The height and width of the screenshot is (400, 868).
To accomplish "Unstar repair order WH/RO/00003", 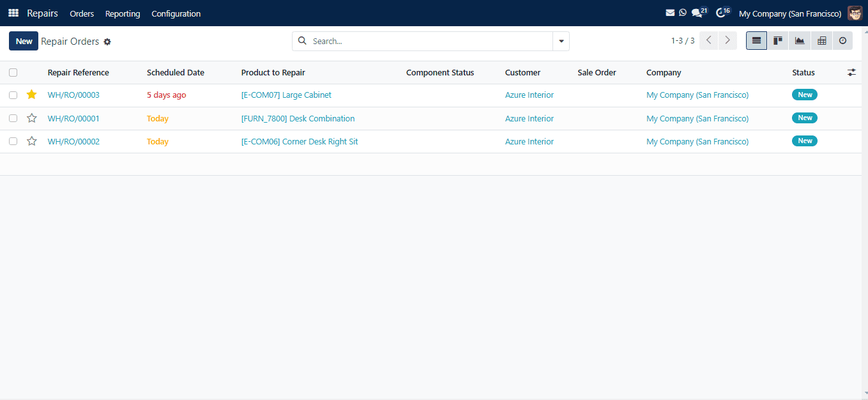I will click(31, 95).
